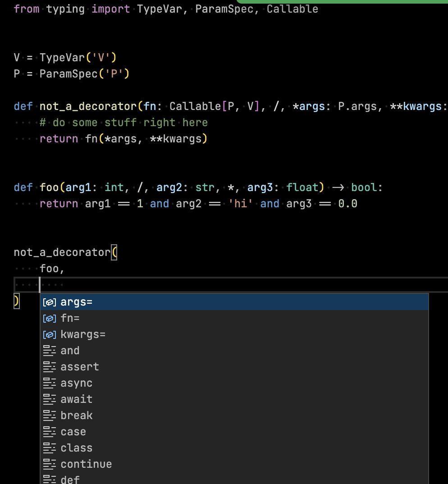Click the keyword icon next to "break"
Viewport: 448px width, 484px height.
click(50, 416)
